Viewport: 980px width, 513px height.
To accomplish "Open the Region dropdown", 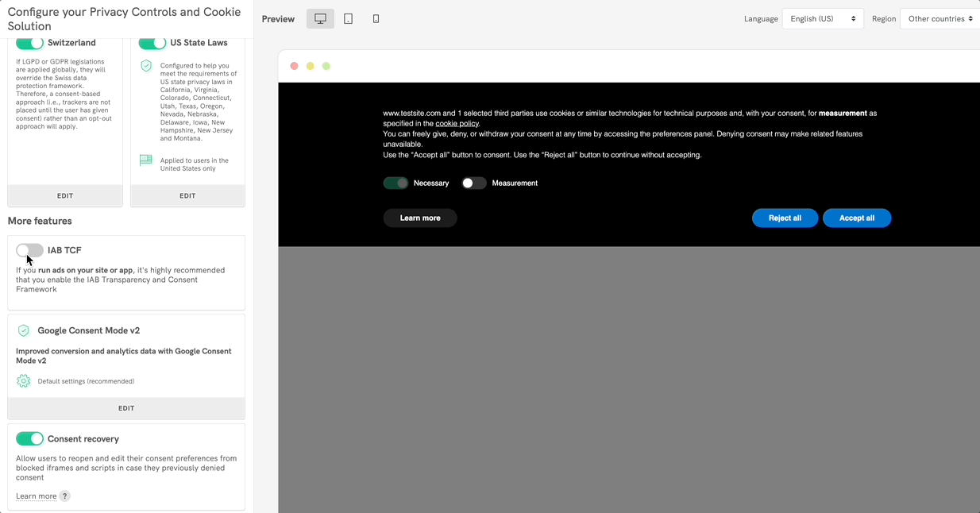I will pos(939,19).
